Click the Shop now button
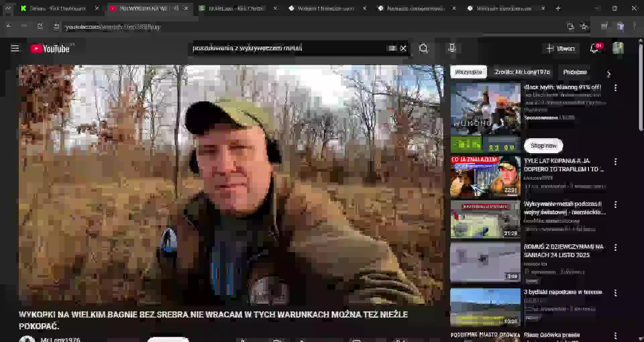This screenshot has width=644, height=342. [543, 146]
